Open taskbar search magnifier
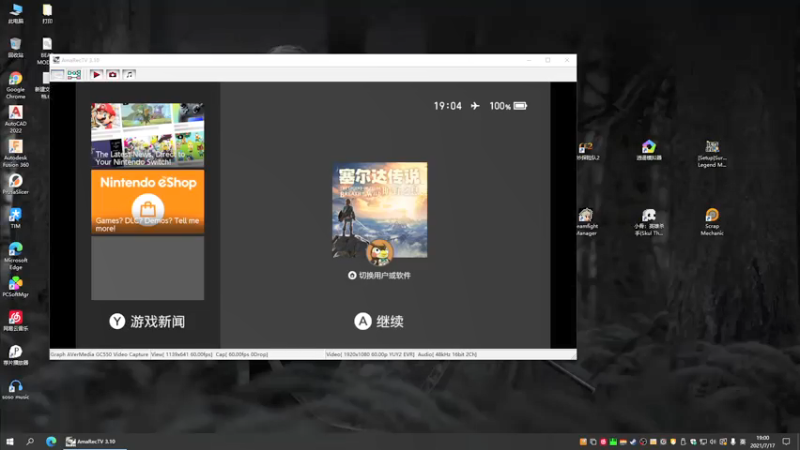Viewport: 800px width, 450px height. tap(30, 441)
